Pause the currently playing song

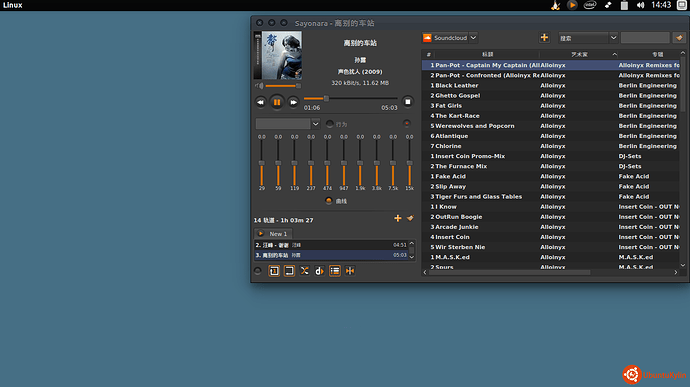[x=277, y=102]
